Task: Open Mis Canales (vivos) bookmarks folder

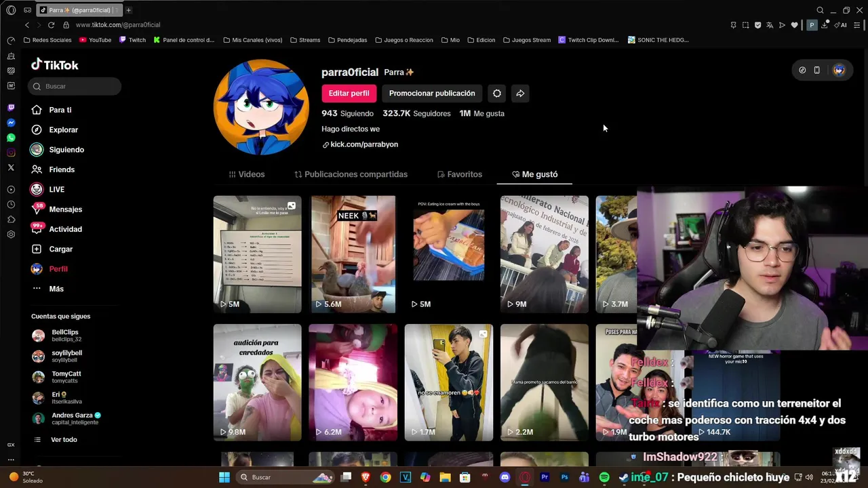Action: pos(252,40)
